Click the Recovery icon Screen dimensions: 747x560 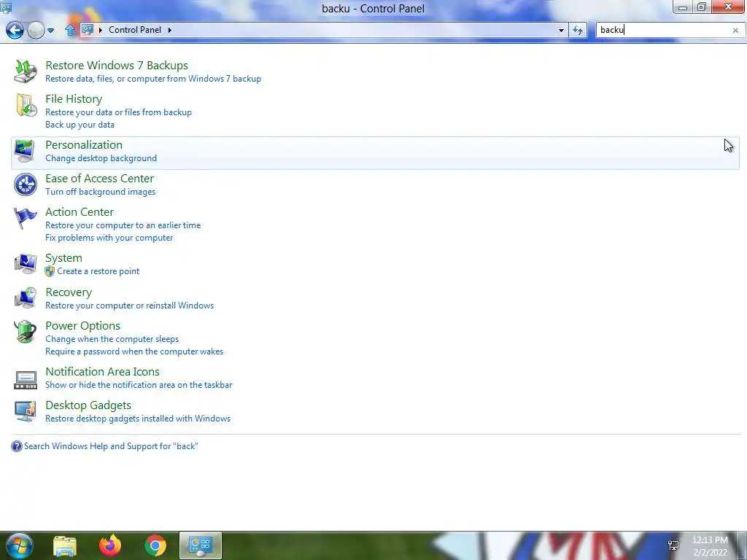point(26,298)
